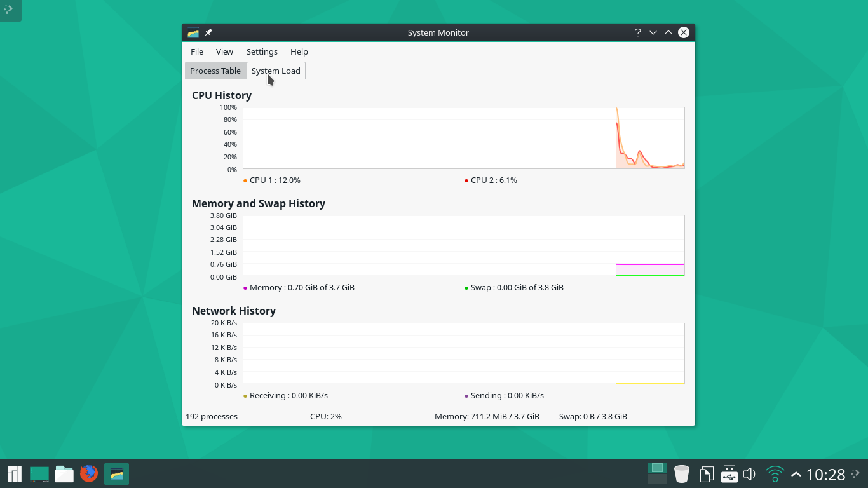The height and width of the screenshot is (488, 868).
Task: Click the Wi-Fi network icon in the tray
Action: [775, 474]
